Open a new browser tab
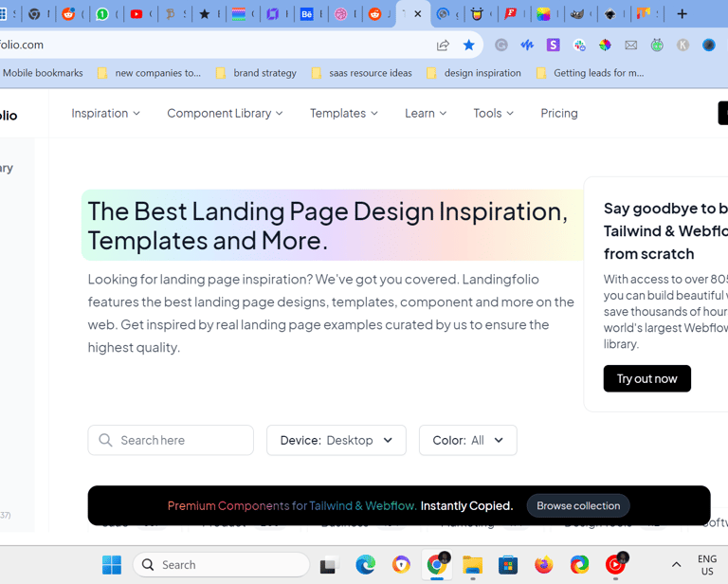The image size is (728, 584). [682, 14]
